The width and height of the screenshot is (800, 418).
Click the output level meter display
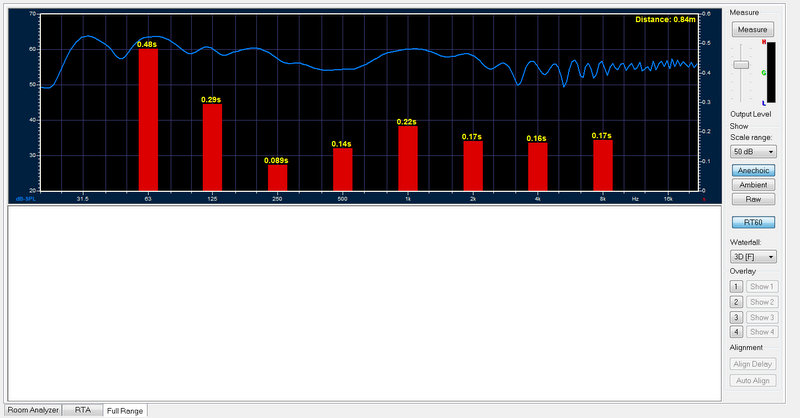click(x=770, y=72)
